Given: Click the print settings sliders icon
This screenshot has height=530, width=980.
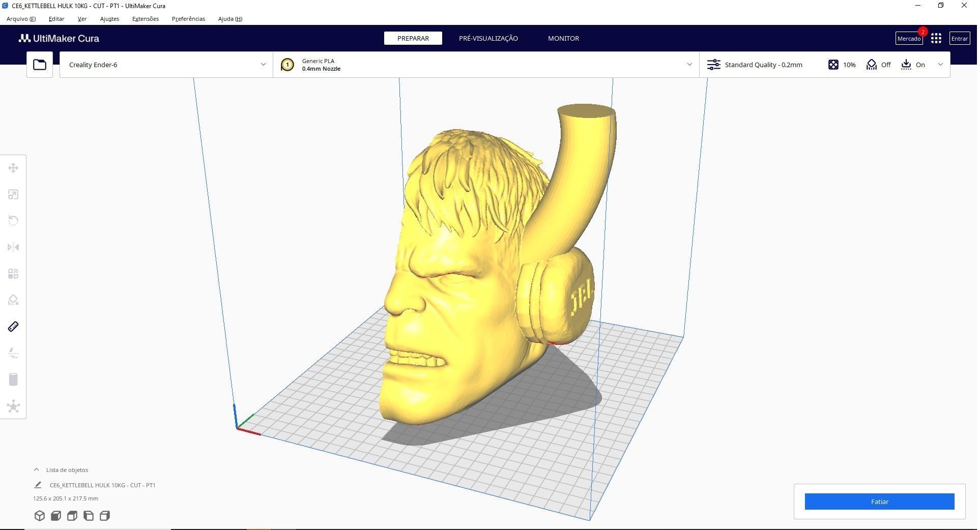Looking at the screenshot, I should [714, 65].
